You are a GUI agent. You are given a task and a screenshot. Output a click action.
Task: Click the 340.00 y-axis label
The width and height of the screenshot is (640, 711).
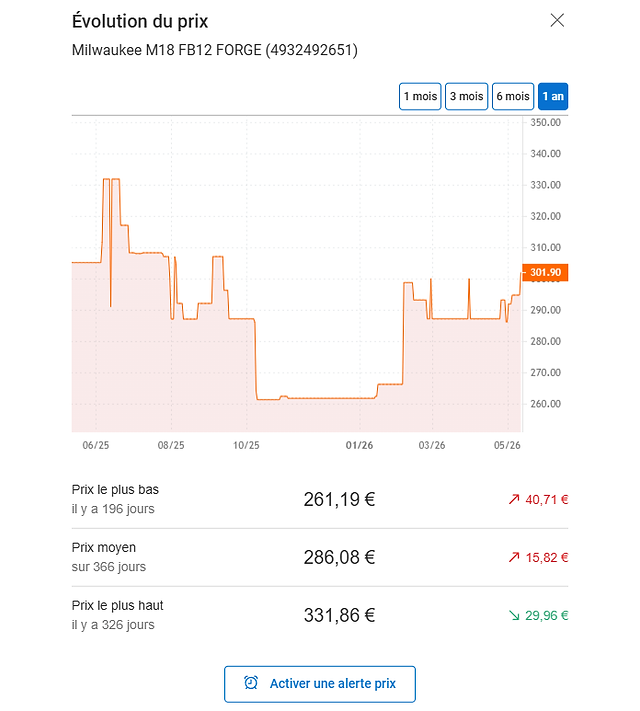tap(546, 154)
